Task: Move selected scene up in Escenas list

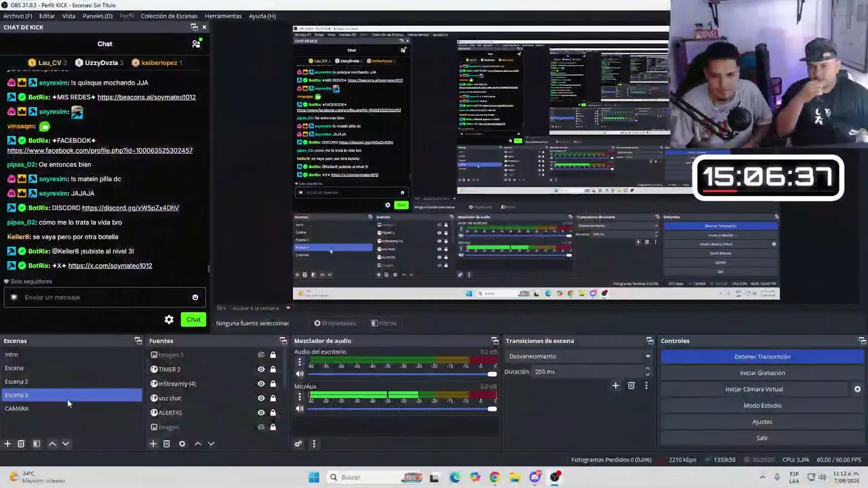Action: (x=52, y=444)
